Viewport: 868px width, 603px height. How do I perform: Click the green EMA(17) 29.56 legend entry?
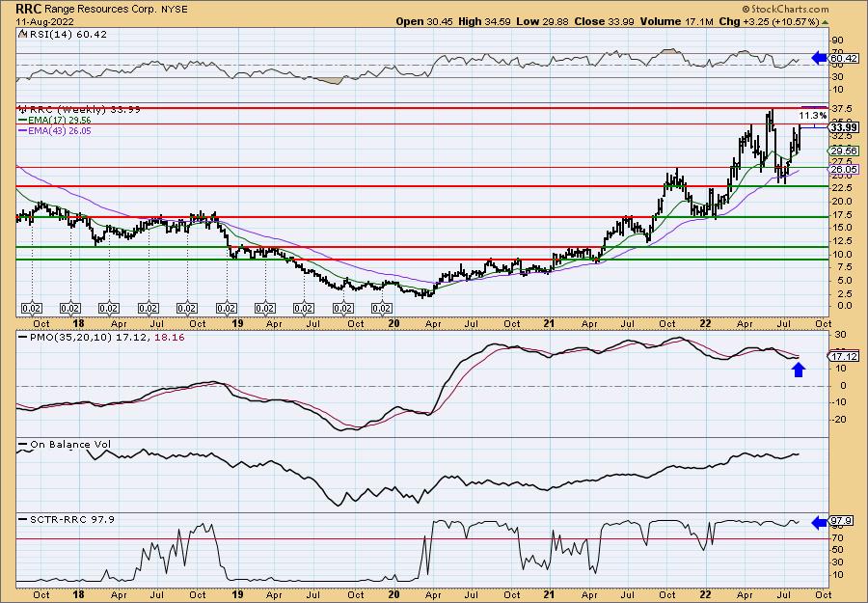(55, 121)
